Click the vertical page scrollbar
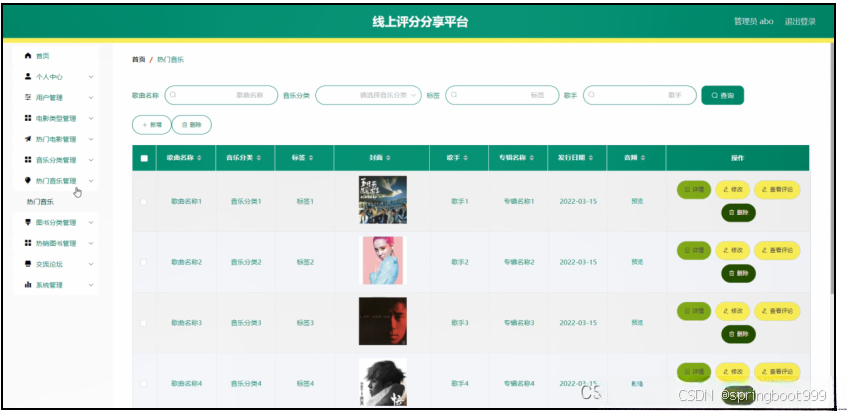The image size is (847, 411). tap(832, 167)
